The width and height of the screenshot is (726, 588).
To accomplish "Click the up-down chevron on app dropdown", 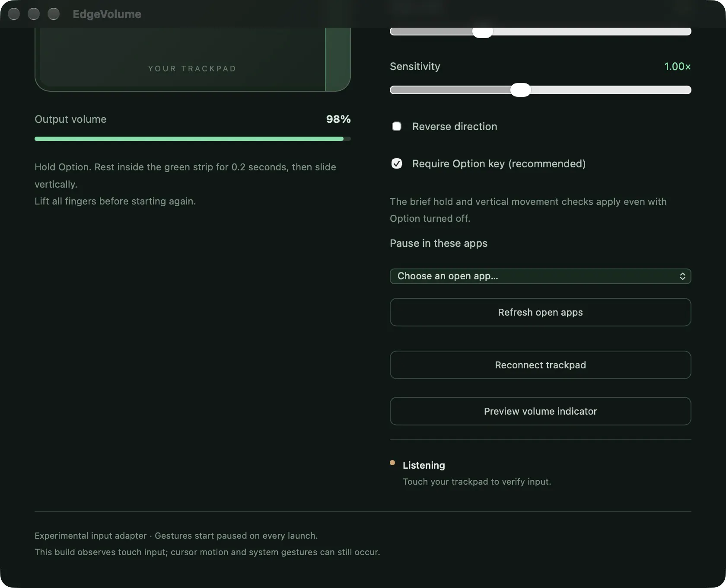I will [682, 276].
